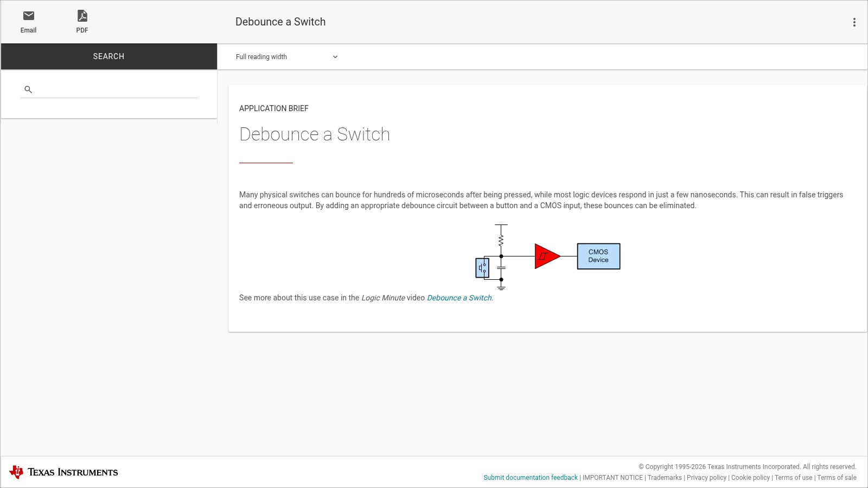Open the Privacy policy link
This screenshot has width=868, height=488.
[x=706, y=478]
